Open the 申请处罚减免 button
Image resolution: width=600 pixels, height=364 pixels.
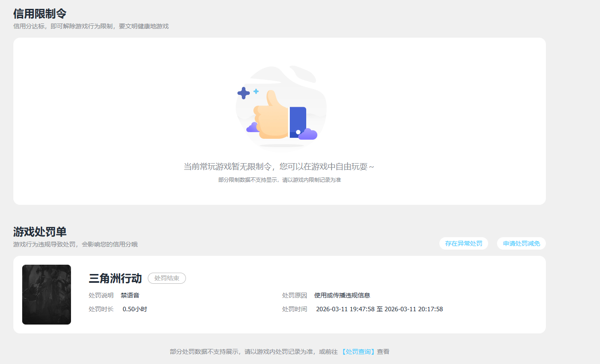click(521, 243)
